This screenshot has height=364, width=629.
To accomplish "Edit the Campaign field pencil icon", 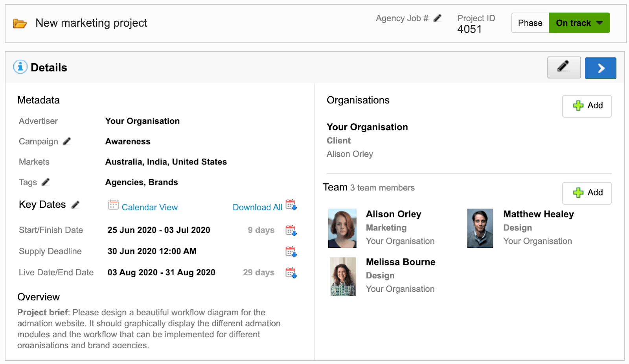I will [67, 141].
